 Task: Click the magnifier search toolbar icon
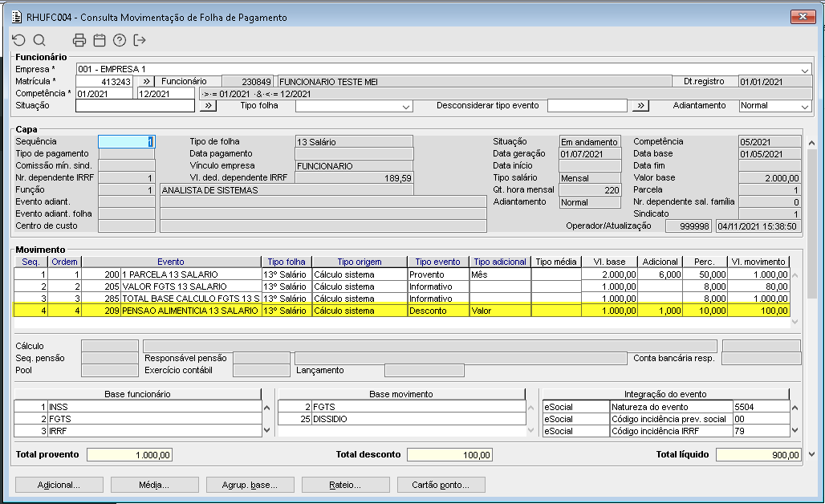click(x=39, y=40)
